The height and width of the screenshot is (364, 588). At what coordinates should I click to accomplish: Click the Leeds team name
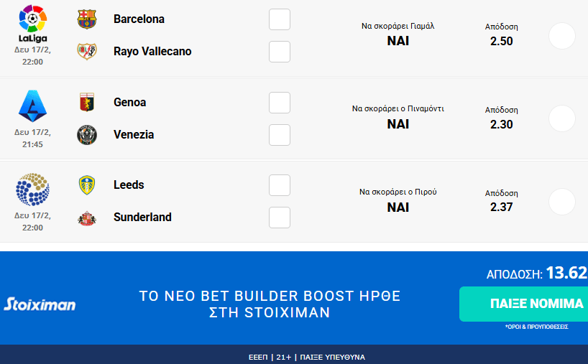129,185
